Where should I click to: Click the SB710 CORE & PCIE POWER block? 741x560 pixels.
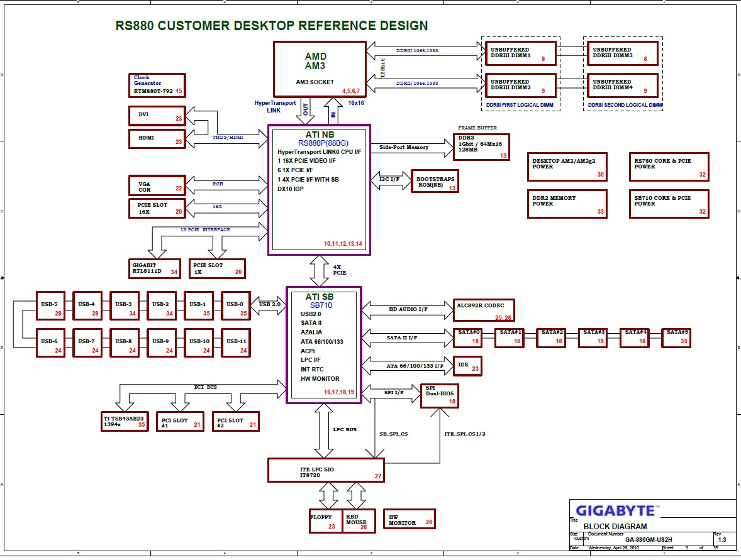pos(669,204)
